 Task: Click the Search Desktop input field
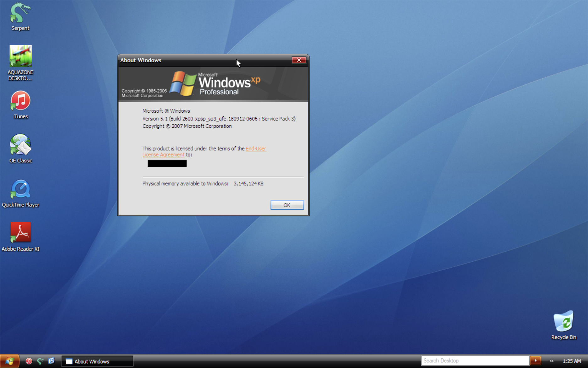coord(475,361)
